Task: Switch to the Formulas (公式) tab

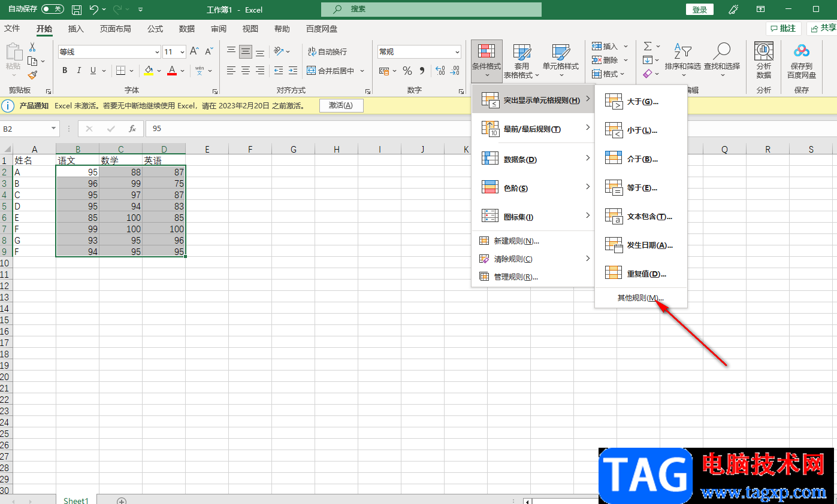Action: [x=155, y=29]
